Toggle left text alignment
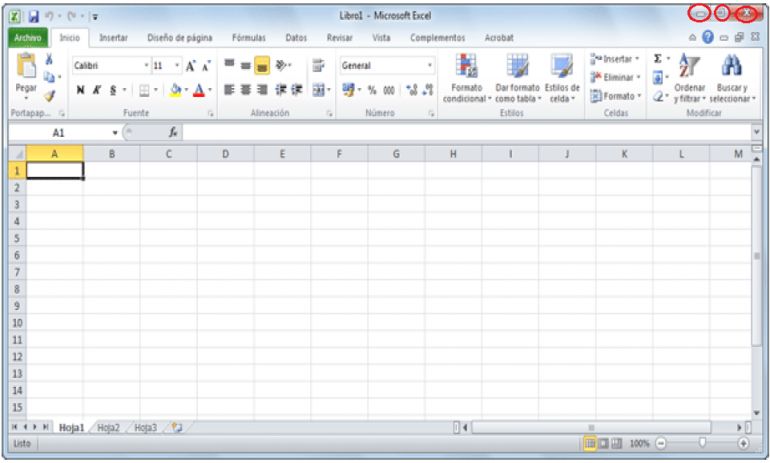 (x=229, y=89)
